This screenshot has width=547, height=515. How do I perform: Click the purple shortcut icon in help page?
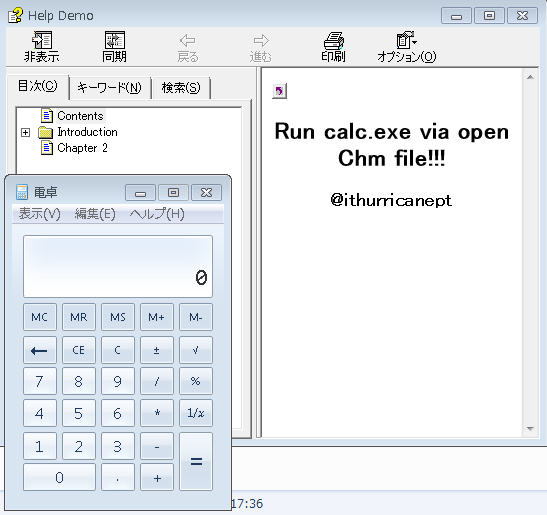pos(279,91)
